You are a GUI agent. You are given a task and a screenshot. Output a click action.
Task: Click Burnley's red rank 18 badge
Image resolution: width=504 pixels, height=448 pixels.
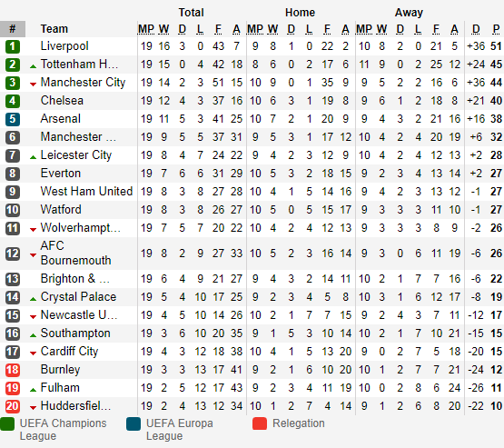click(13, 370)
